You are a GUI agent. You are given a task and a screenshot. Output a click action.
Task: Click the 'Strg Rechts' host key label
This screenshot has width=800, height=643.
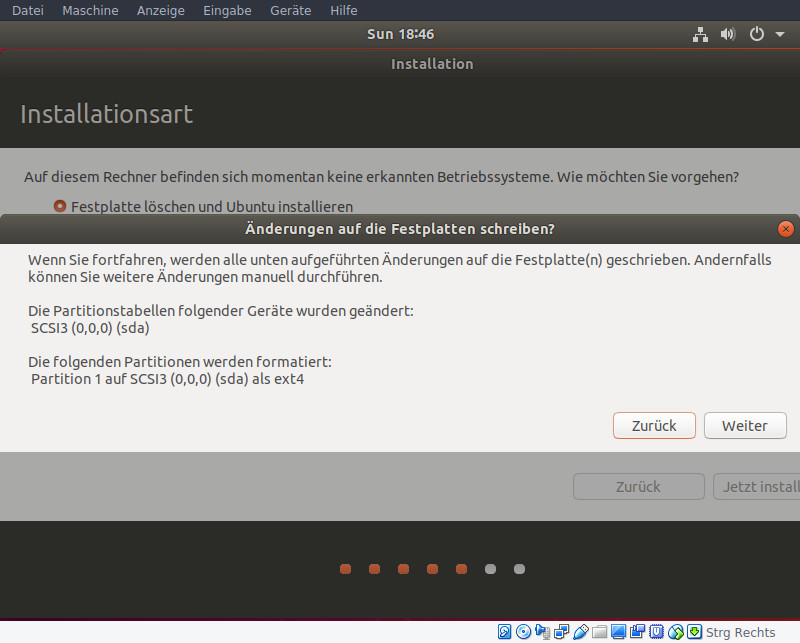740,632
